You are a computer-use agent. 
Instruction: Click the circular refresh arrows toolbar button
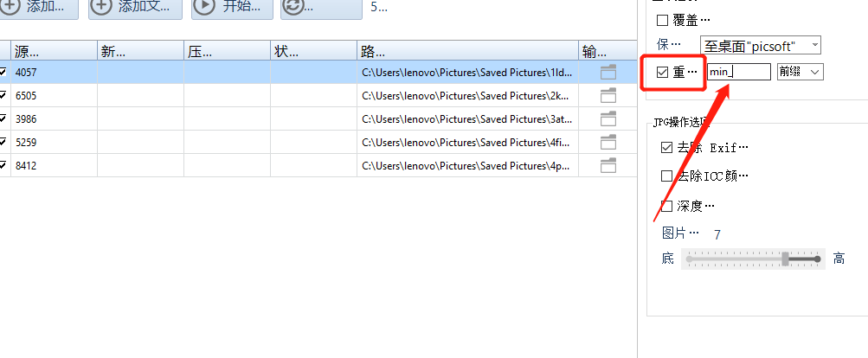(x=293, y=7)
